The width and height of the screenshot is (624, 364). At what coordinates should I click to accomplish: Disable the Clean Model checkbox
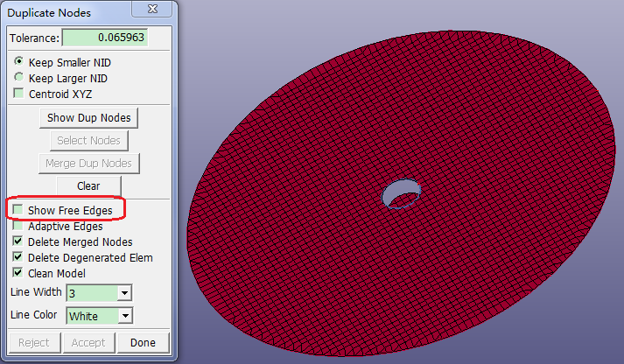[18, 273]
